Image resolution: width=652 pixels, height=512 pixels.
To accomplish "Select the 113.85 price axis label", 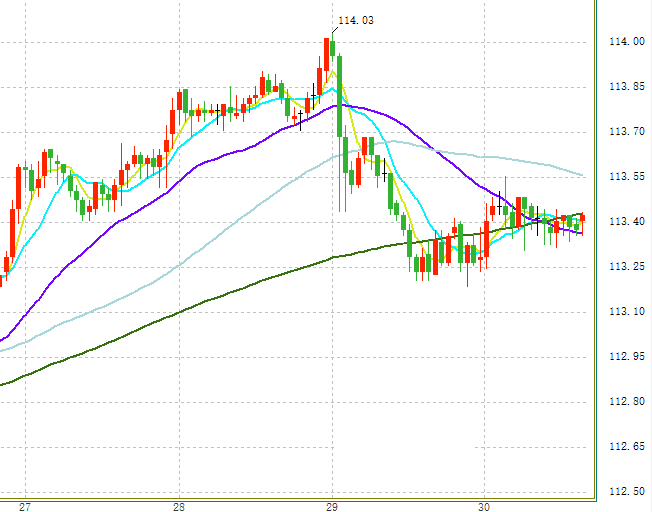I will pos(624,87).
